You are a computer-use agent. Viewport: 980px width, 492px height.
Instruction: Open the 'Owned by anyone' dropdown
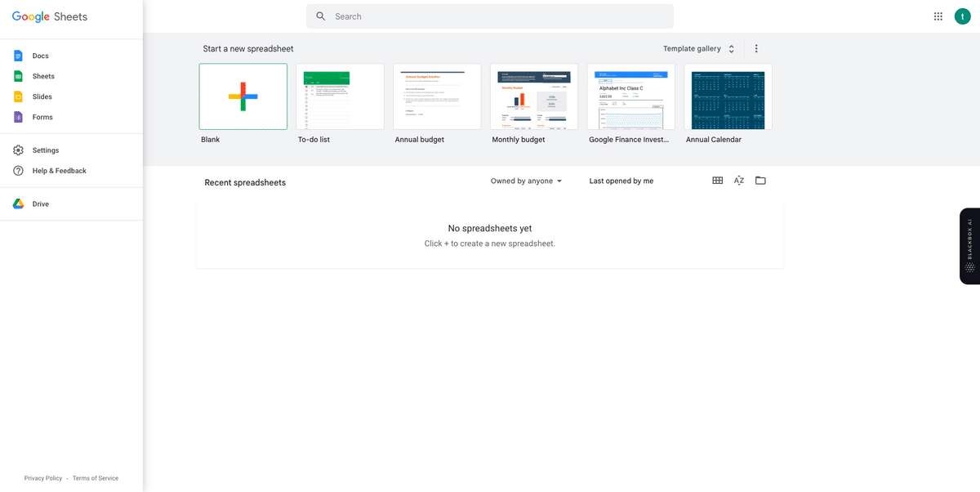[x=527, y=181]
